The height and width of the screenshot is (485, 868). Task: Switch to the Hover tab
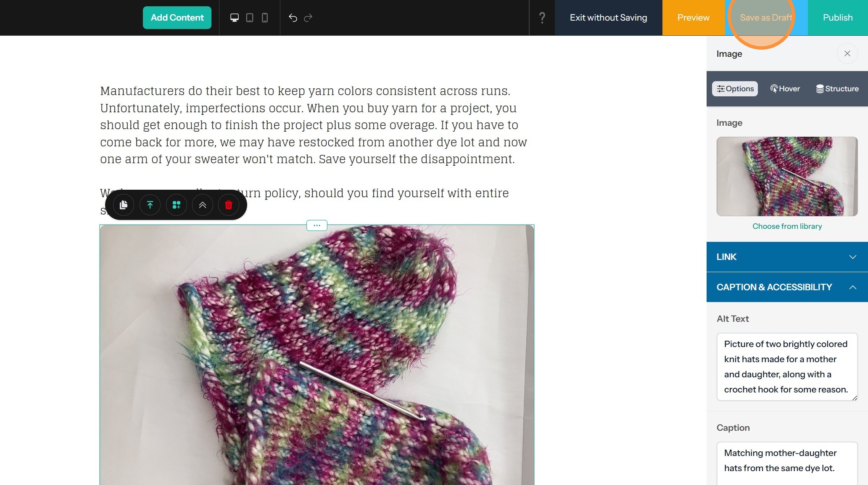tap(785, 89)
